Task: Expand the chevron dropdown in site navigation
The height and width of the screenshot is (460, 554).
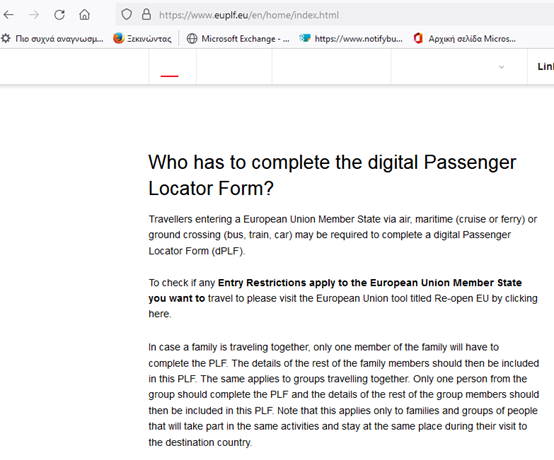Action: [501, 67]
